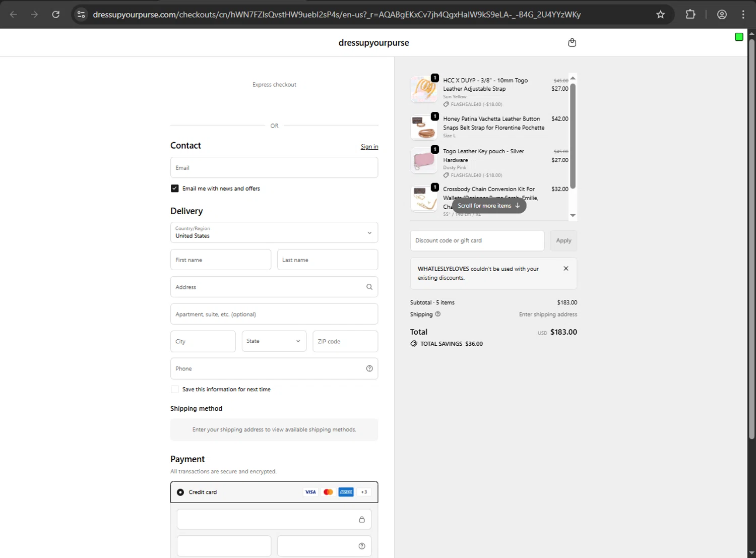Go back to the previous page
The height and width of the screenshot is (558, 756).
point(14,15)
